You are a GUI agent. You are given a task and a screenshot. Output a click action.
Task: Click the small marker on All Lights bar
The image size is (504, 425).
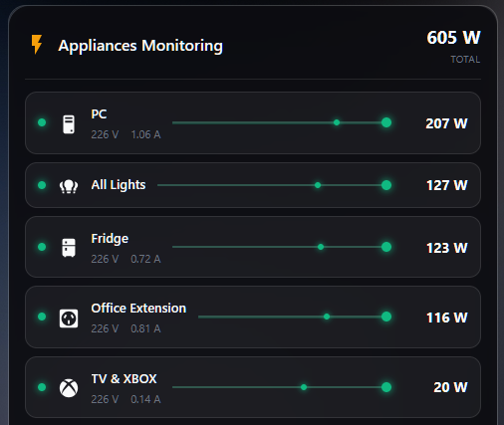(318, 185)
